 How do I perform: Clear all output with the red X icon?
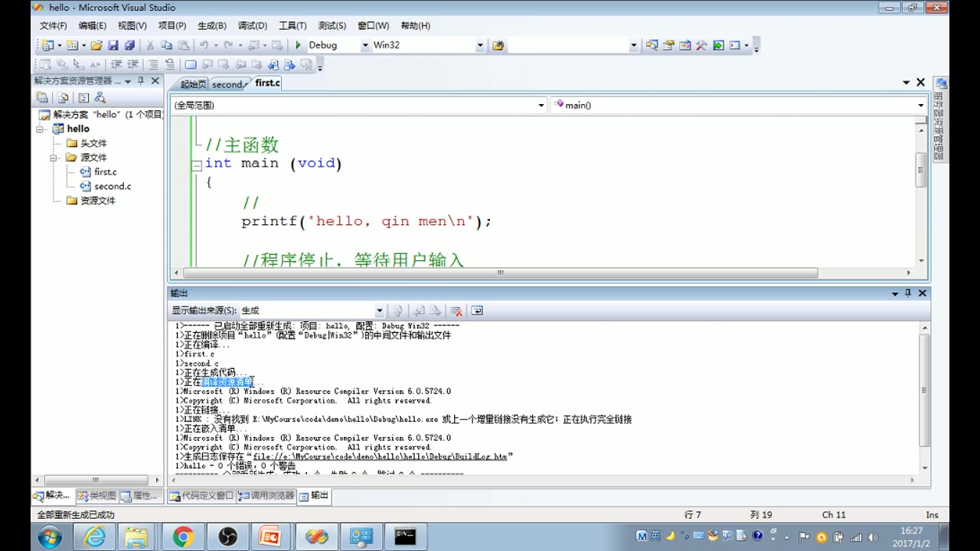(456, 311)
